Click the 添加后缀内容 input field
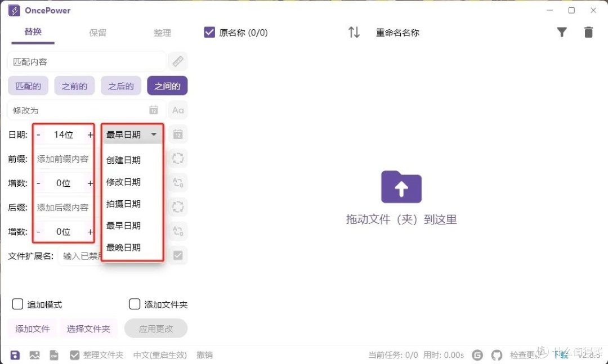 tap(64, 208)
